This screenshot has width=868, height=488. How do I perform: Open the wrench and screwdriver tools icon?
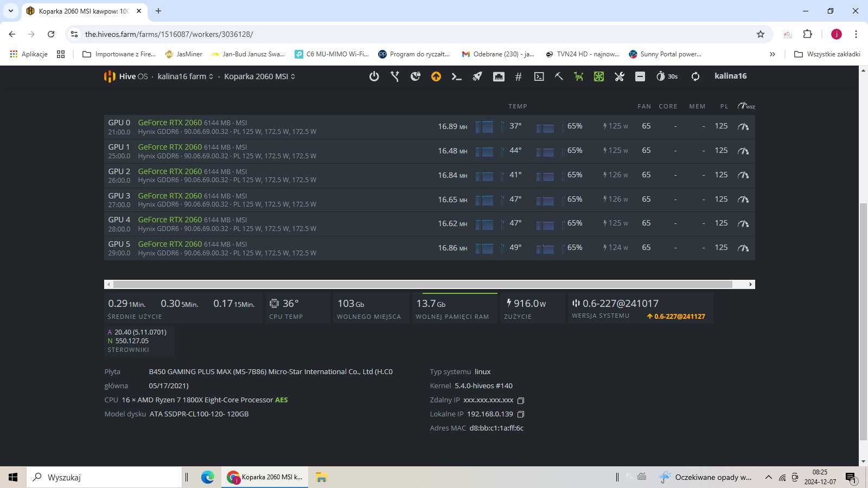click(x=620, y=76)
